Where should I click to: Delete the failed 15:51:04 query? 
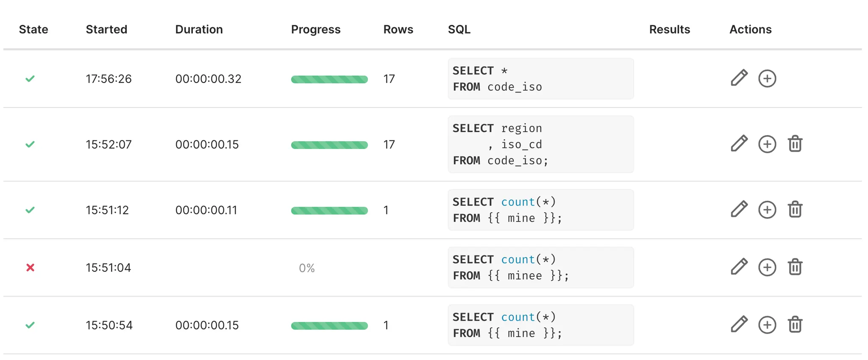(795, 267)
